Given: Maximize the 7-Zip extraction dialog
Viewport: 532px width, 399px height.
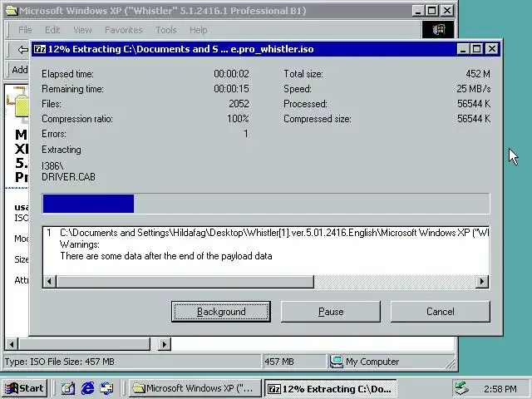Looking at the screenshot, I should click(x=476, y=49).
